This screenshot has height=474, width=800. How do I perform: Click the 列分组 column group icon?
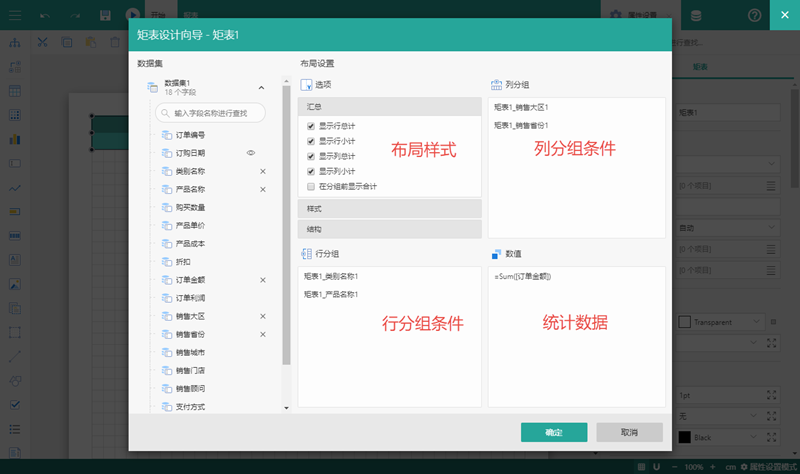496,85
